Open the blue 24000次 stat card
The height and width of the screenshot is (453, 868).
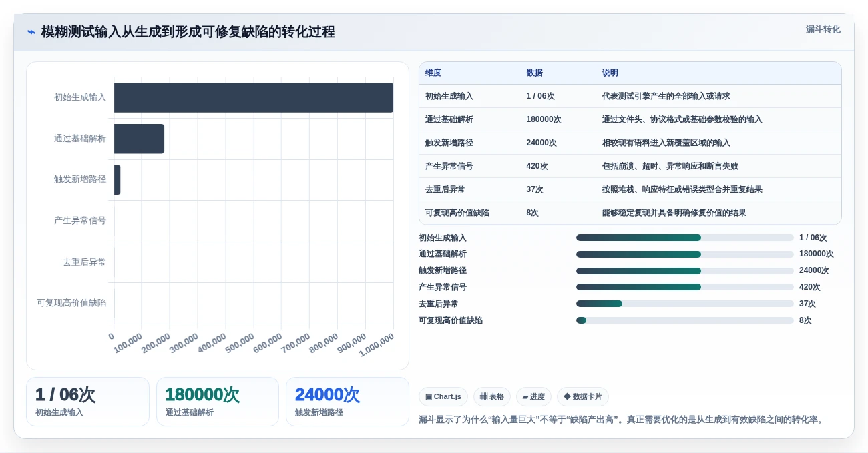pyautogui.click(x=347, y=402)
